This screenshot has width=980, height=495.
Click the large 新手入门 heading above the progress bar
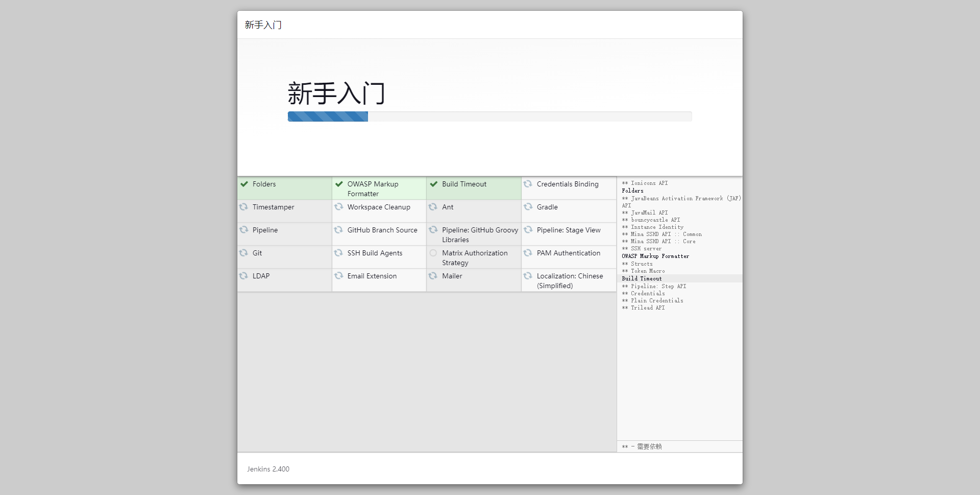click(336, 93)
